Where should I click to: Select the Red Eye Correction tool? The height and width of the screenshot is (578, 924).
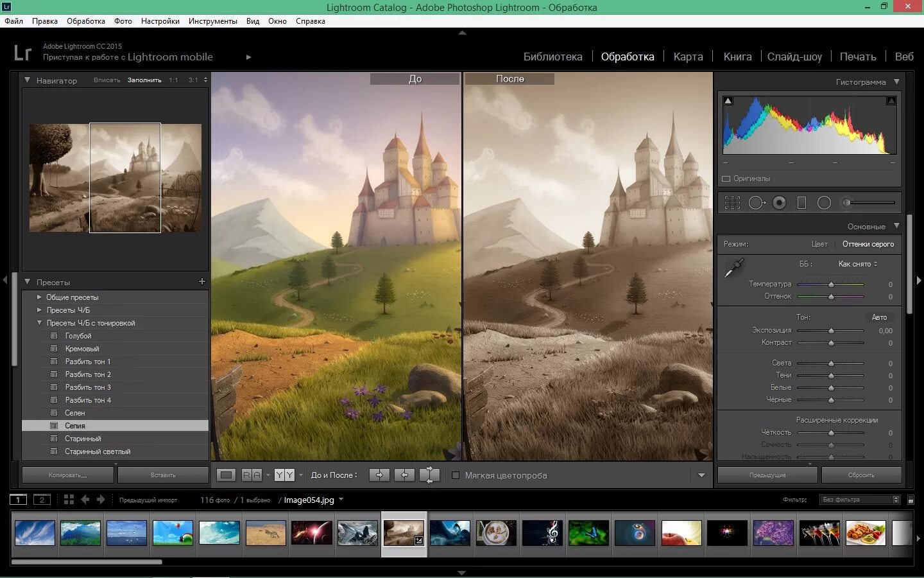pos(779,203)
